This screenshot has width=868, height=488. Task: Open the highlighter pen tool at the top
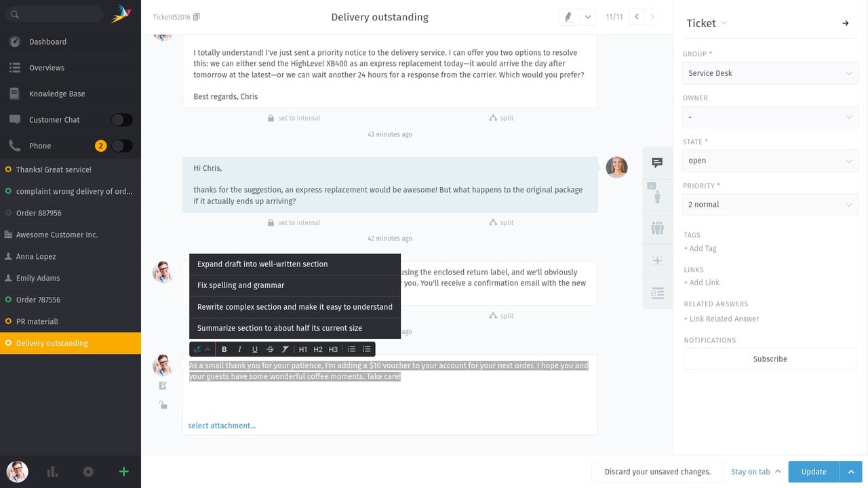(x=569, y=16)
